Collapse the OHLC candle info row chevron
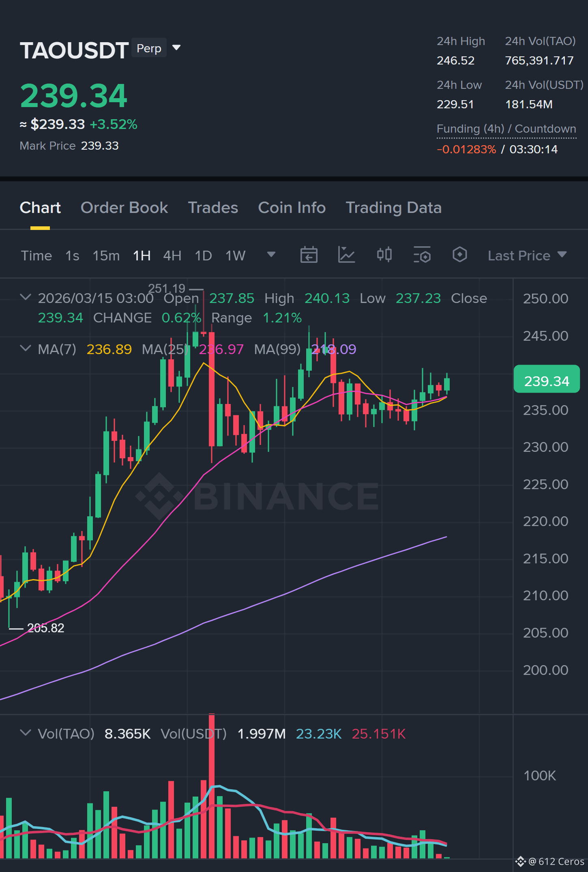Viewport: 588px width, 872px height. (26, 298)
